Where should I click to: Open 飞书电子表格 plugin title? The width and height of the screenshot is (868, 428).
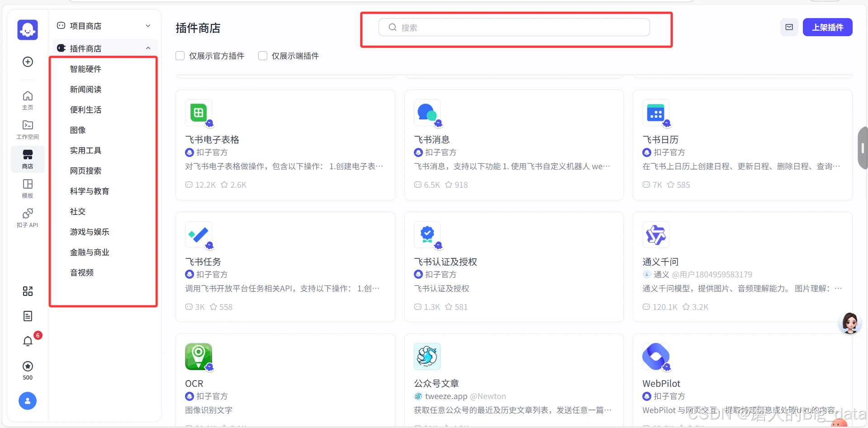click(x=212, y=140)
